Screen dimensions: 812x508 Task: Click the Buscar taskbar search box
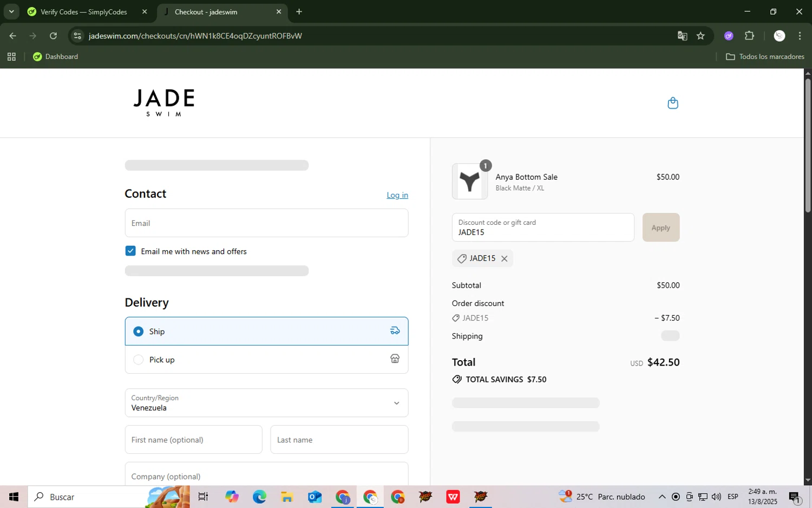point(108,497)
